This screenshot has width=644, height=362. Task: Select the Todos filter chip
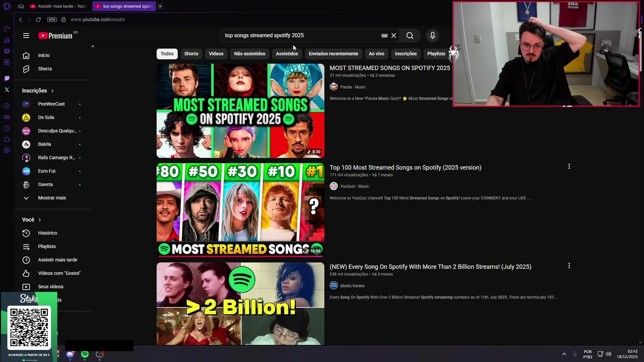[167, 54]
